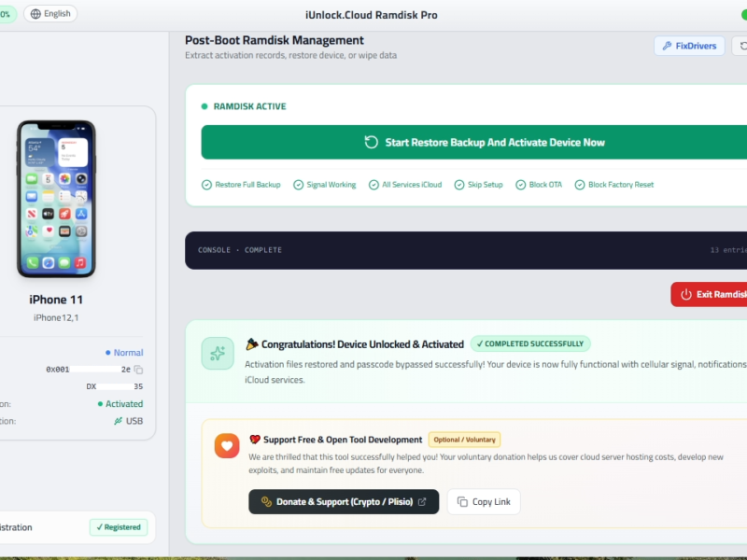Click the FixDrivers button
Screen dimensions: 747x560
coord(689,46)
